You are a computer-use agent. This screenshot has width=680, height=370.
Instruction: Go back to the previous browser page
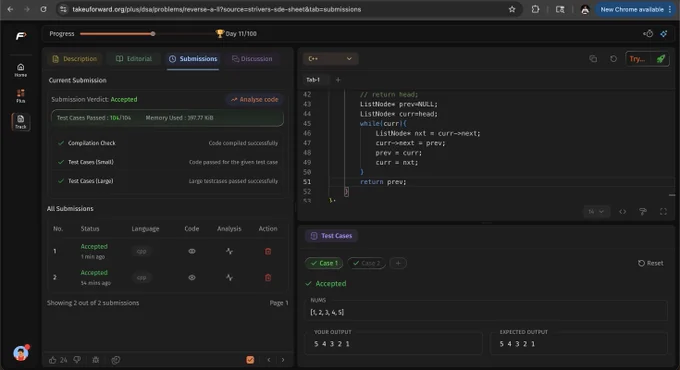[x=10, y=9]
